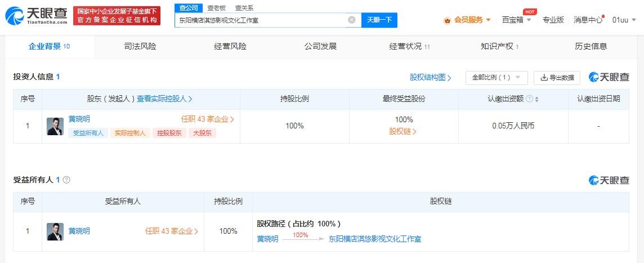
Task: Select the 查关系 search mode
Action: pos(244,7)
